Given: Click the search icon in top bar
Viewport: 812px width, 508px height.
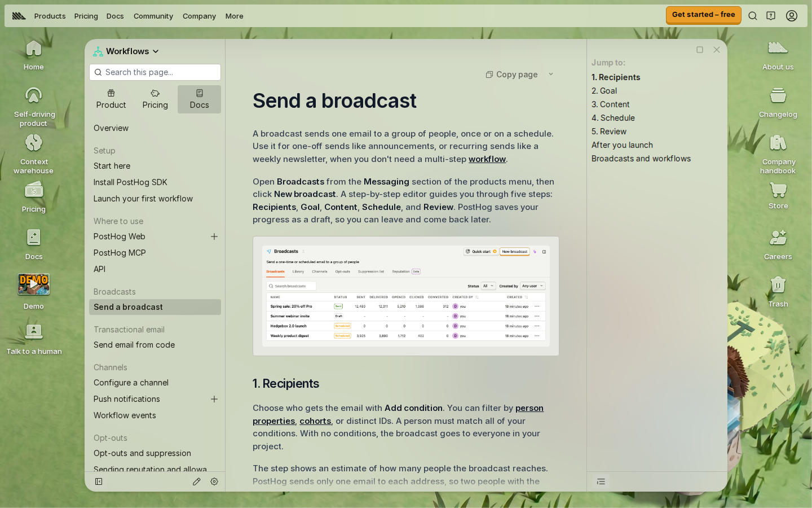Looking at the screenshot, I should pyautogui.click(x=753, y=16).
